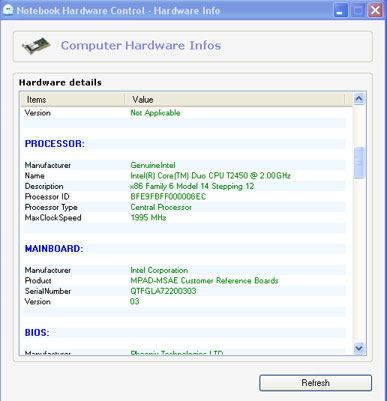Select the Processor Type row

pos(184,207)
